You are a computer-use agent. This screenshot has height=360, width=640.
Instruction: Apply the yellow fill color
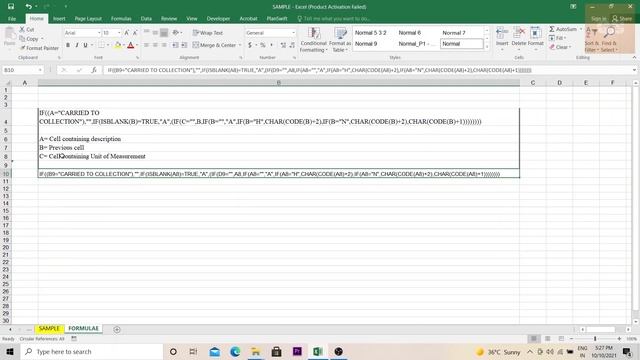tap(118, 45)
